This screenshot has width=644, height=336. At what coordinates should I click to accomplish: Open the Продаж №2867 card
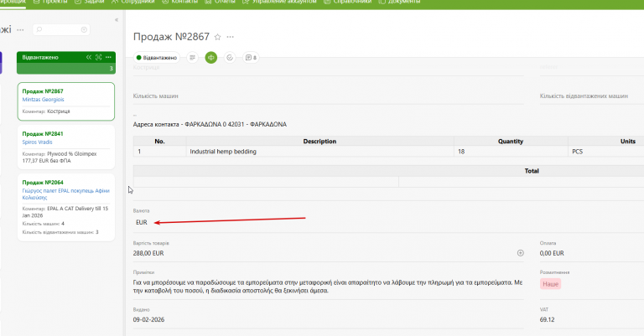(66, 101)
